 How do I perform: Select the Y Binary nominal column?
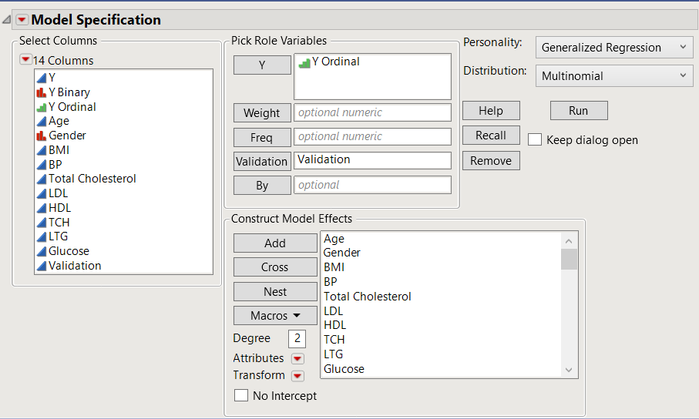[x=68, y=91]
